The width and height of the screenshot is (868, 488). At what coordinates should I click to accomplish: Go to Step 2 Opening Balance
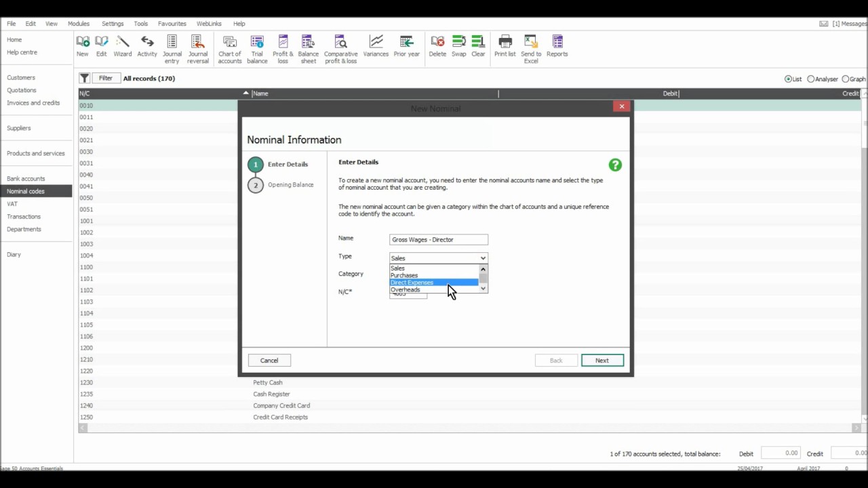281,185
